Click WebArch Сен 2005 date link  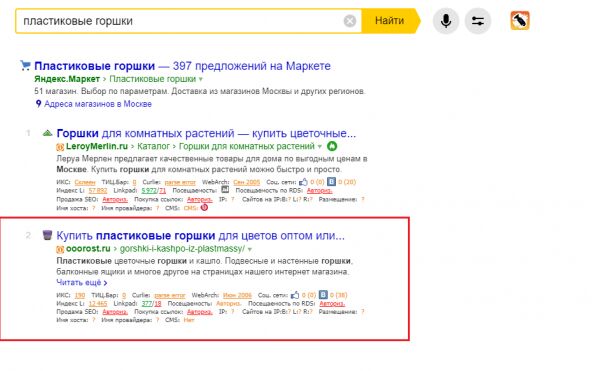[x=246, y=182]
